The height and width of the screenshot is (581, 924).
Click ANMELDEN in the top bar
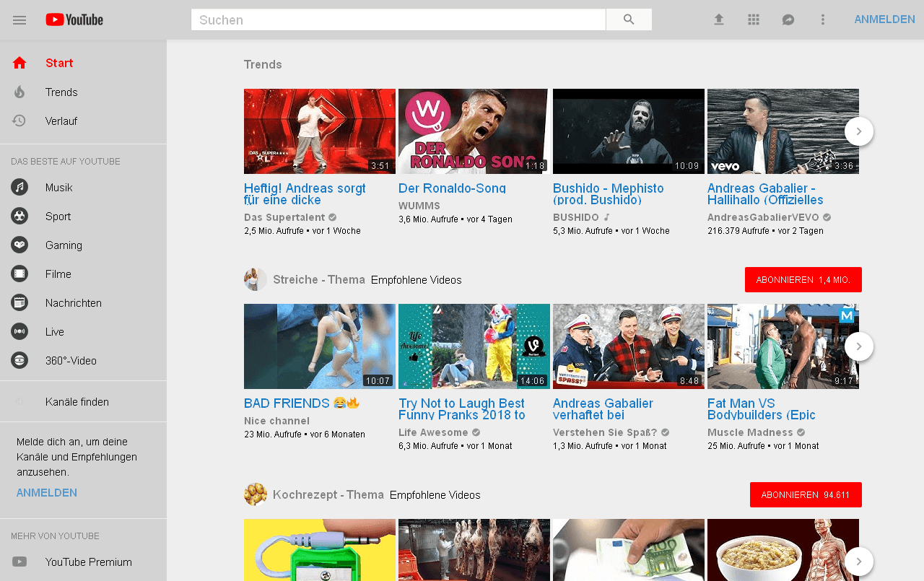click(884, 19)
